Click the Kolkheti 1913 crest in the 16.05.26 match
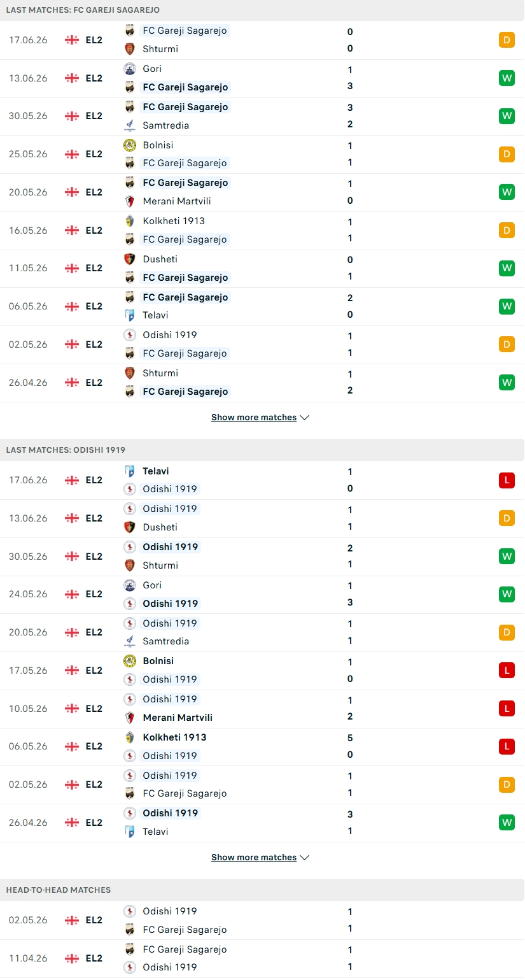Image resolution: width=525 pixels, height=980 pixels. pos(130,221)
